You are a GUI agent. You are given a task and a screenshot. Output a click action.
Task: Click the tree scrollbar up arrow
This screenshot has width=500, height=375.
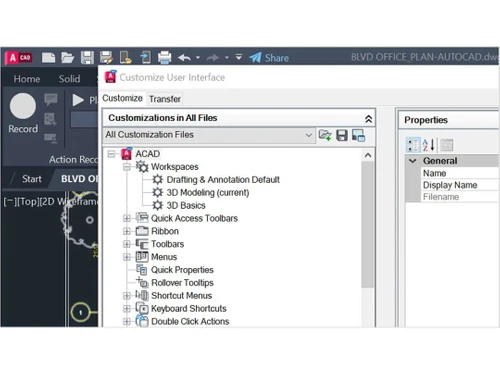[x=368, y=155]
